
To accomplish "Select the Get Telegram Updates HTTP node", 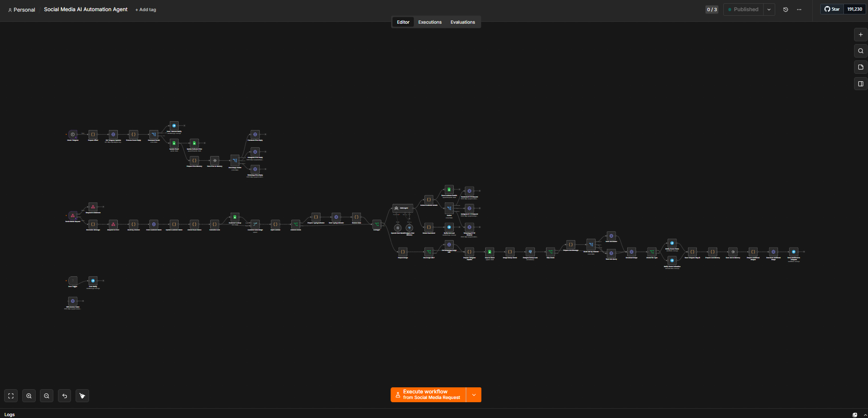I will click(x=113, y=134).
